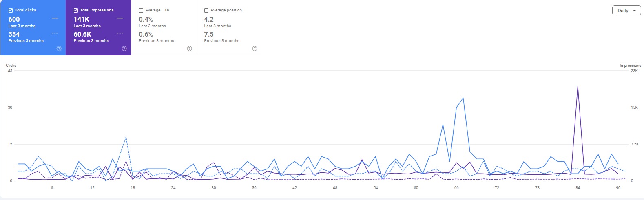Enable the Average position checkbox

point(206,10)
